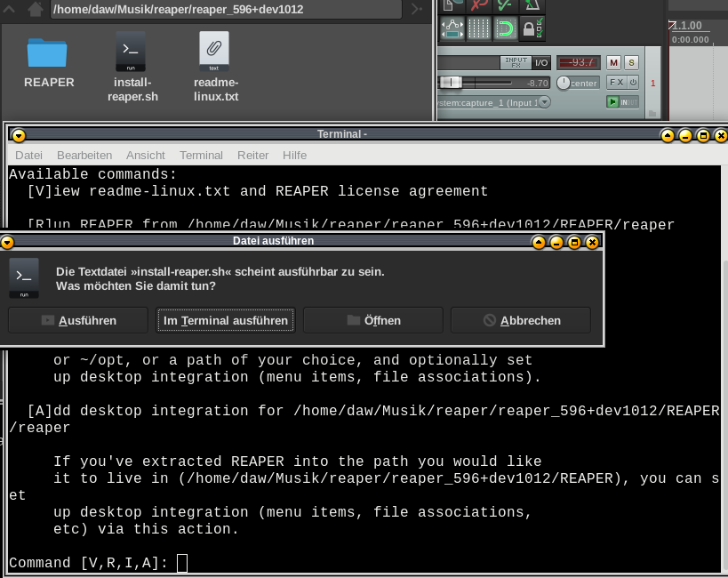Open Bearbeiten menu in Terminal
The width and height of the screenshot is (728, 578).
pyautogui.click(x=84, y=156)
